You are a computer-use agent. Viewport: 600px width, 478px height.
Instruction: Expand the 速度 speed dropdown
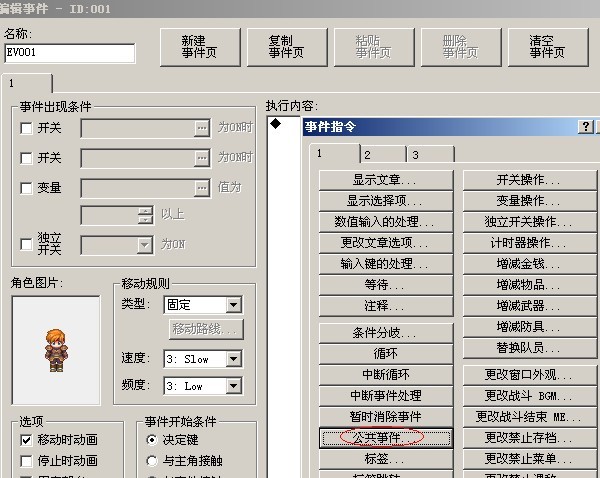(x=233, y=359)
